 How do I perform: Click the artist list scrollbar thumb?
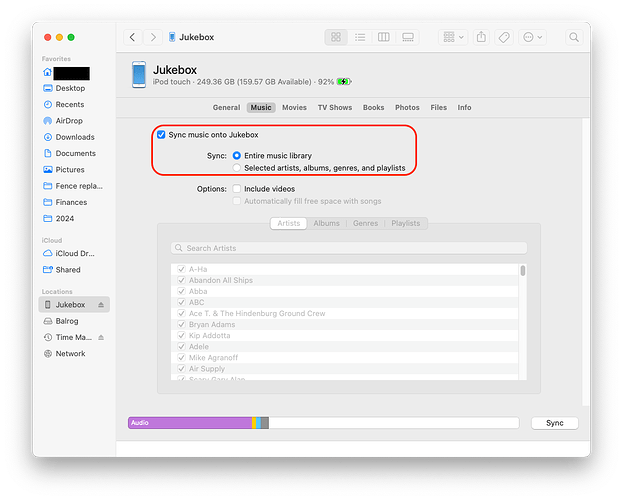(523, 271)
